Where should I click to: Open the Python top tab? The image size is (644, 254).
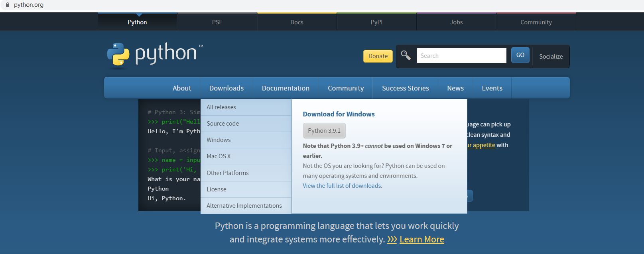point(137,22)
